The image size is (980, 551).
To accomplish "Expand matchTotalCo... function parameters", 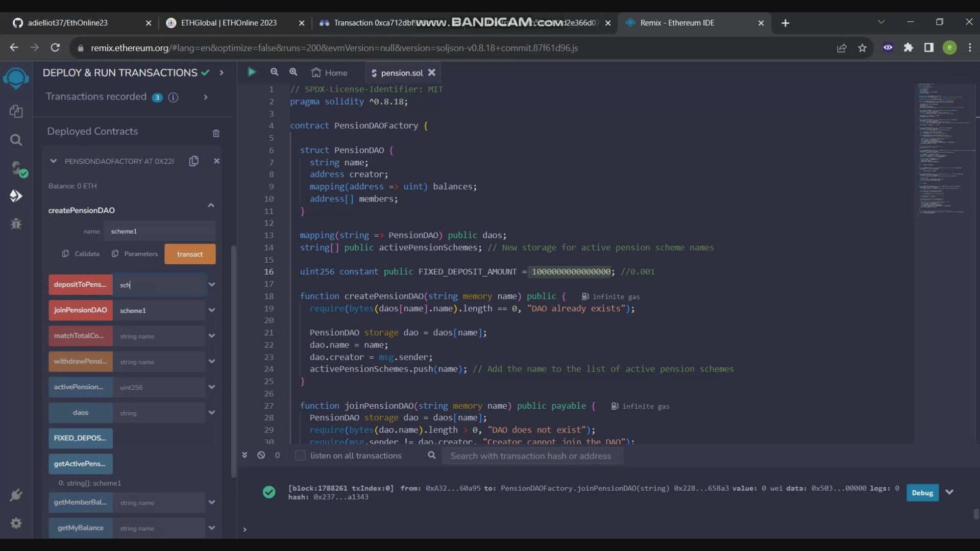I will point(212,336).
